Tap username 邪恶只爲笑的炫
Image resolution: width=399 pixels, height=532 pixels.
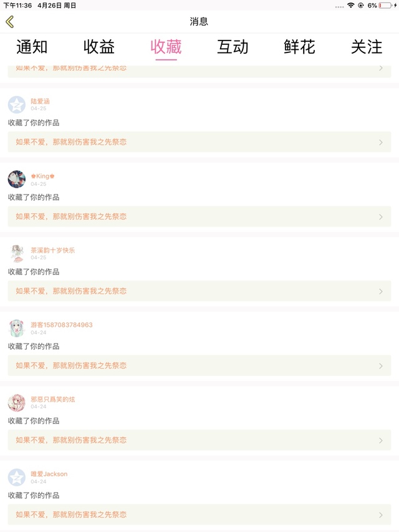[53, 399]
